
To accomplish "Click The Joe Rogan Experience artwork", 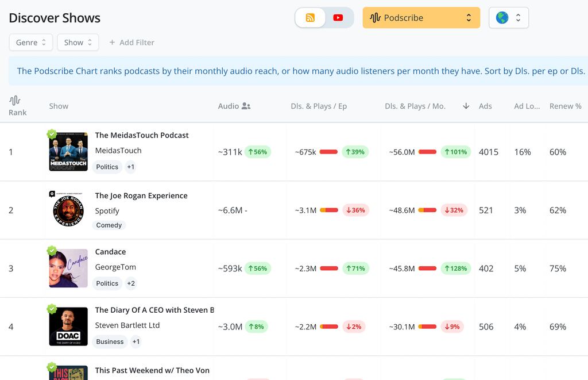I will [x=68, y=210].
